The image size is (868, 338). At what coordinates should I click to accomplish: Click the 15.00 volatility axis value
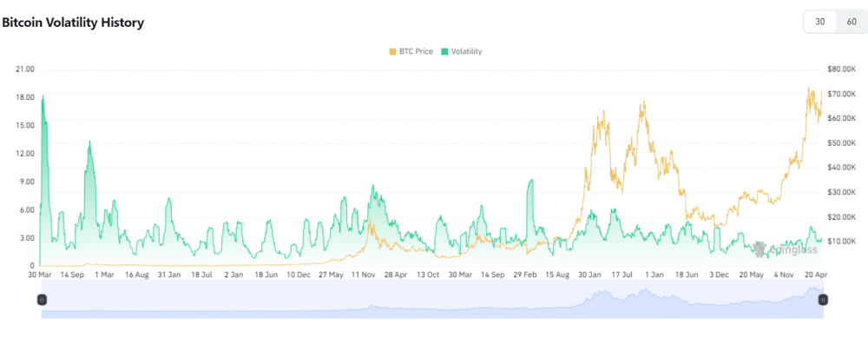coord(25,126)
